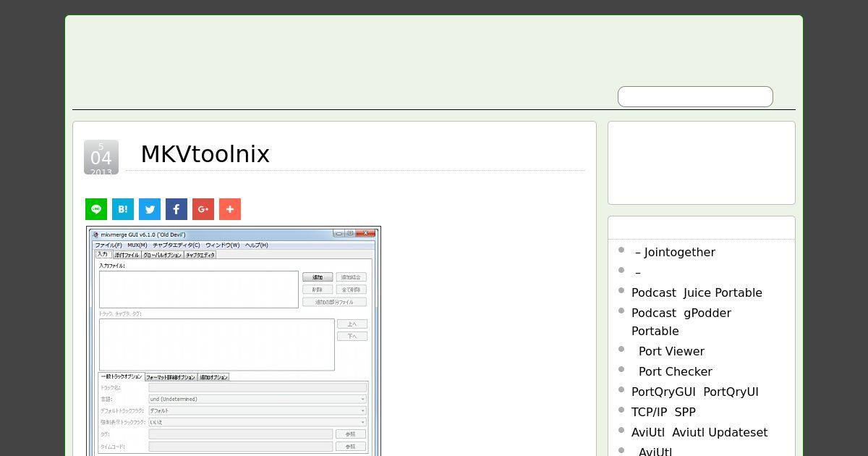Open the MKVtoolnix post title

(205, 154)
